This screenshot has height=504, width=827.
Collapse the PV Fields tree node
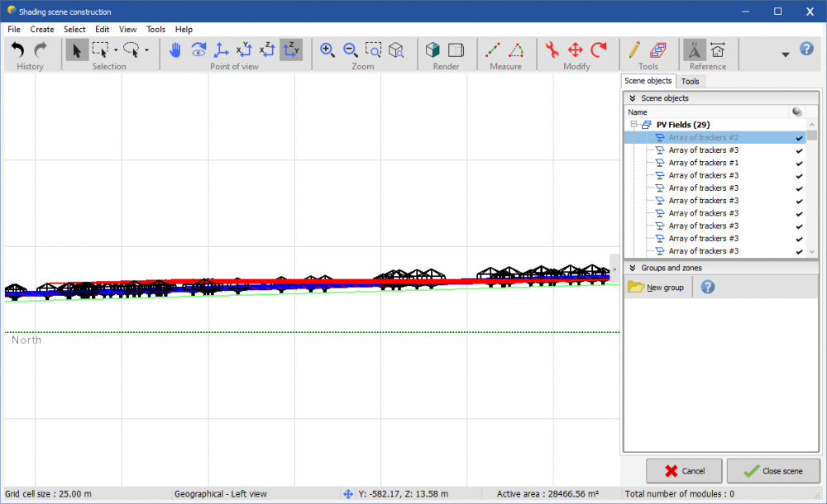point(633,125)
